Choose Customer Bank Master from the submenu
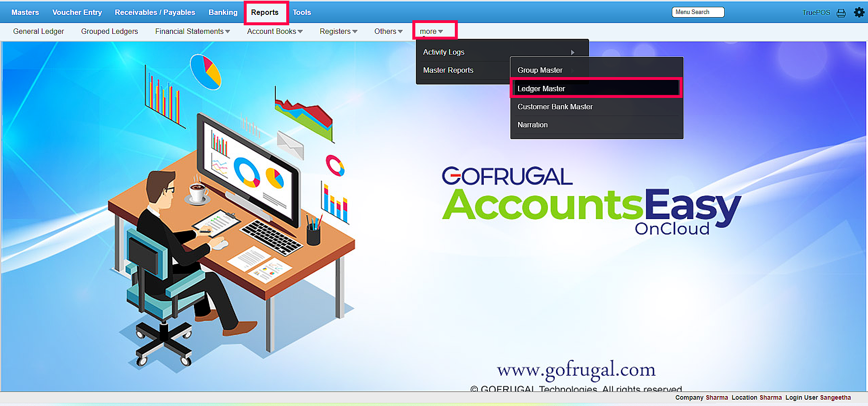868x406 pixels. [x=596, y=107]
